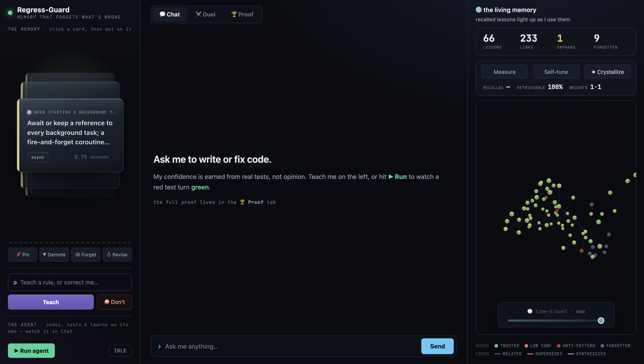Image resolution: width=644 pixels, height=364 pixels.
Task: Switch to the Duel tab
Action: [206, 14]
